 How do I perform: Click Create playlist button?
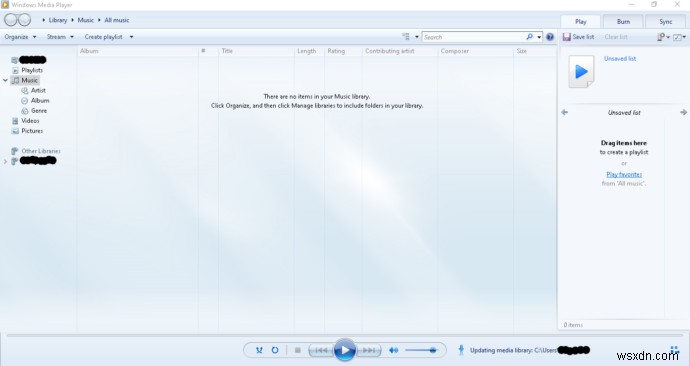tap(103, 37)
